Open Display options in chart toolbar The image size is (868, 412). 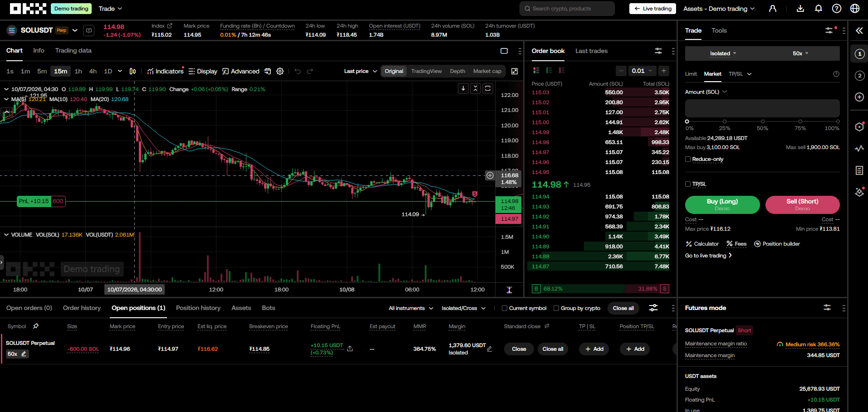coord(203,71)
